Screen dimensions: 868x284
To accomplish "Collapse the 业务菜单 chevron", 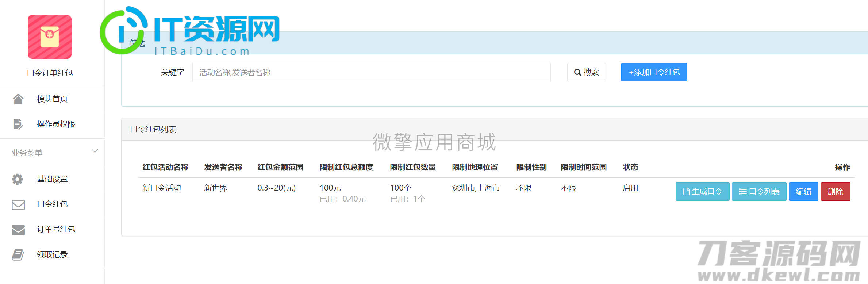I will click(95, 151).
